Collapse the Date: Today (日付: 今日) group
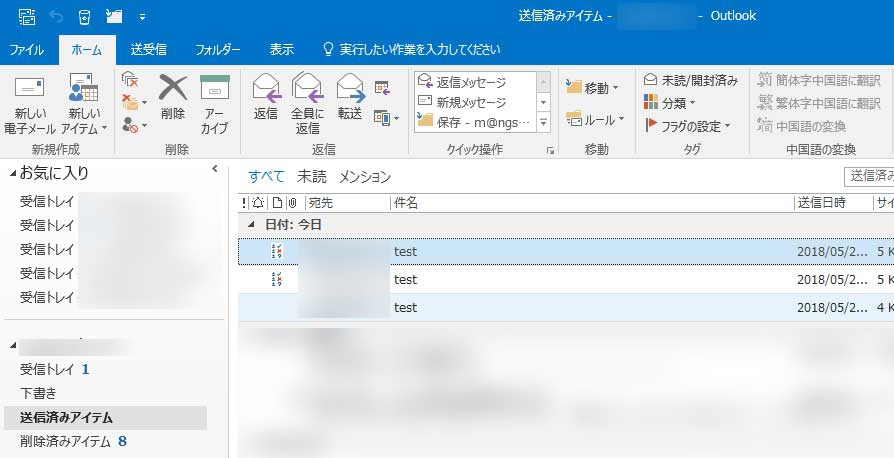The height and width of the screenshot is (458, 894). (251, 225)
